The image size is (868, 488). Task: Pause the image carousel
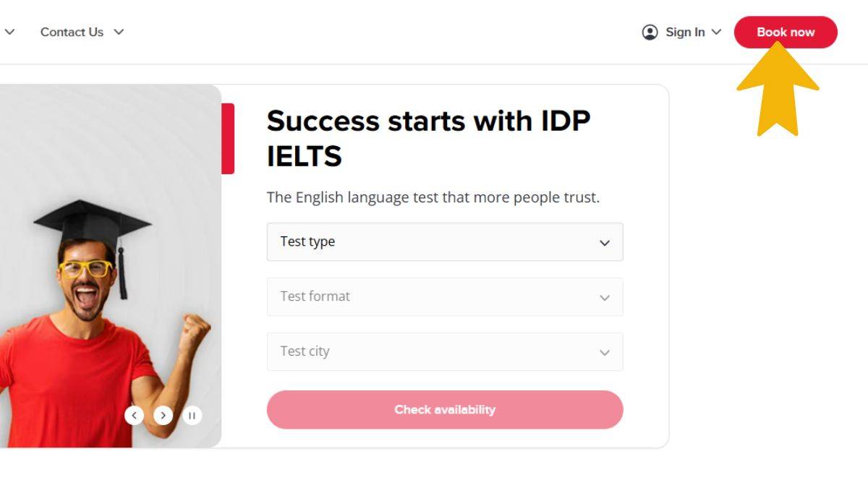192,415
